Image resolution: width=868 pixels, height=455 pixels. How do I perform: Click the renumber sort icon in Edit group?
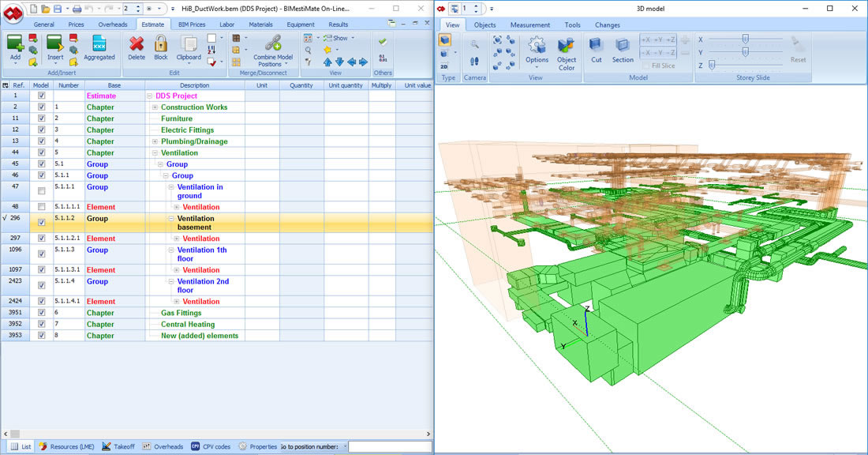pos(211,50)
